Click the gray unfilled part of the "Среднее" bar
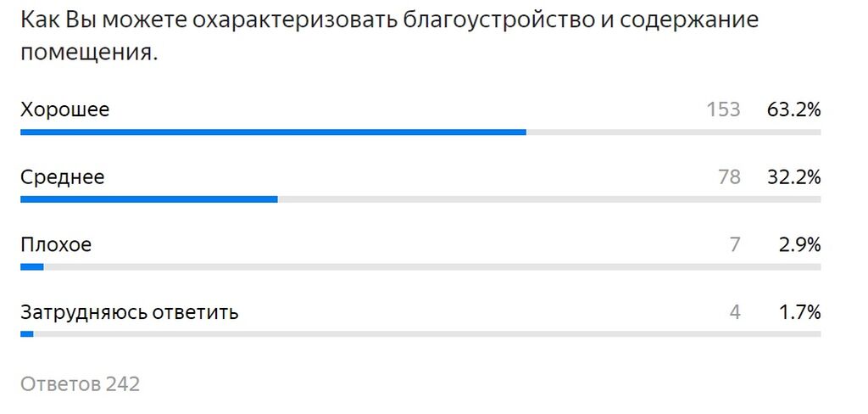 point(549,199)
